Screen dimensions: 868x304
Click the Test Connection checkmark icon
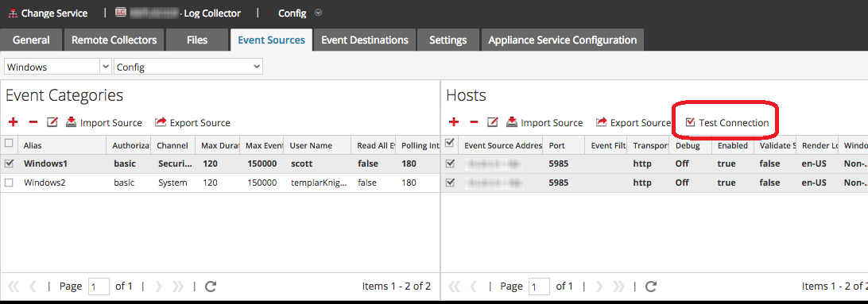[x=690, y=122]
